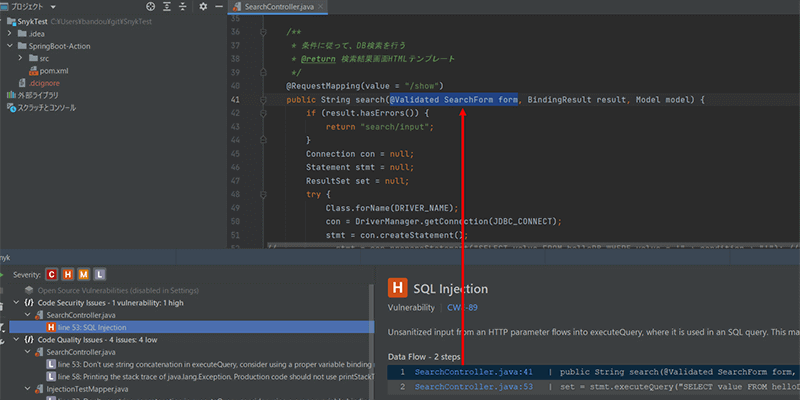Collapse SearchController.java under Code Quality Issues
The width and height of the screenshot is (800, 400).
tap(28, 352)
